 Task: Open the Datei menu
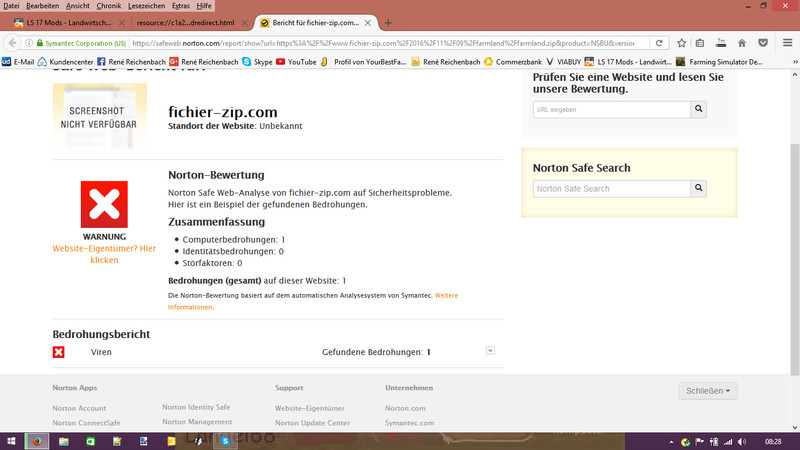coord(11,6)
